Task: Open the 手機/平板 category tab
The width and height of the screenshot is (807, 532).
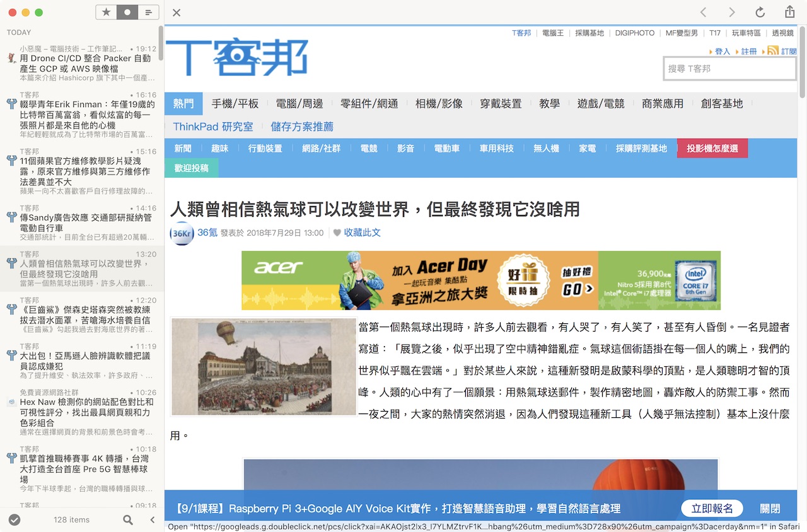Action: 235,103
